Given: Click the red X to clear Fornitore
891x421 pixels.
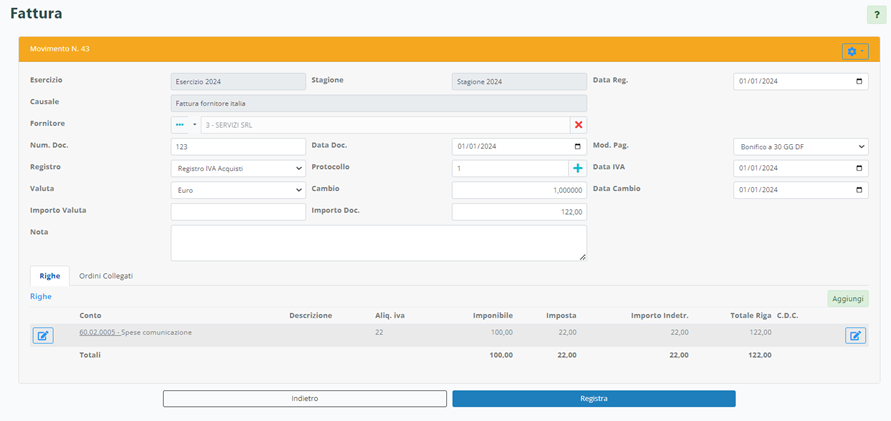Looking at the screenshot, I should click(578, 125).
